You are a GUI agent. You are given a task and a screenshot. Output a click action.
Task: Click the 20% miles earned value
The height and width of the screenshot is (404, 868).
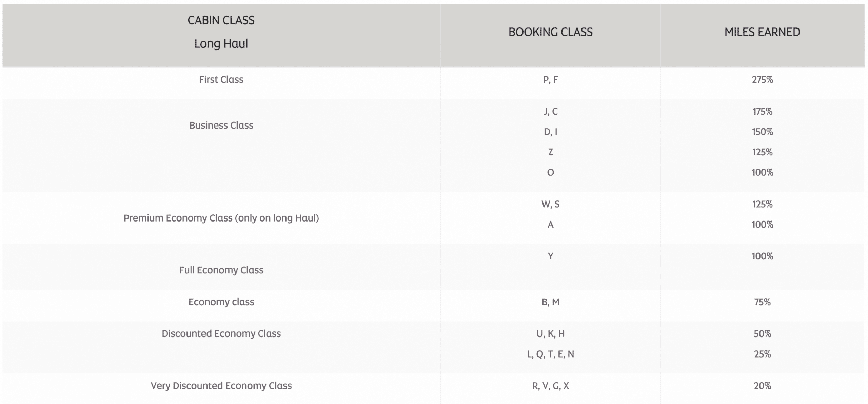tap(762, 386)
